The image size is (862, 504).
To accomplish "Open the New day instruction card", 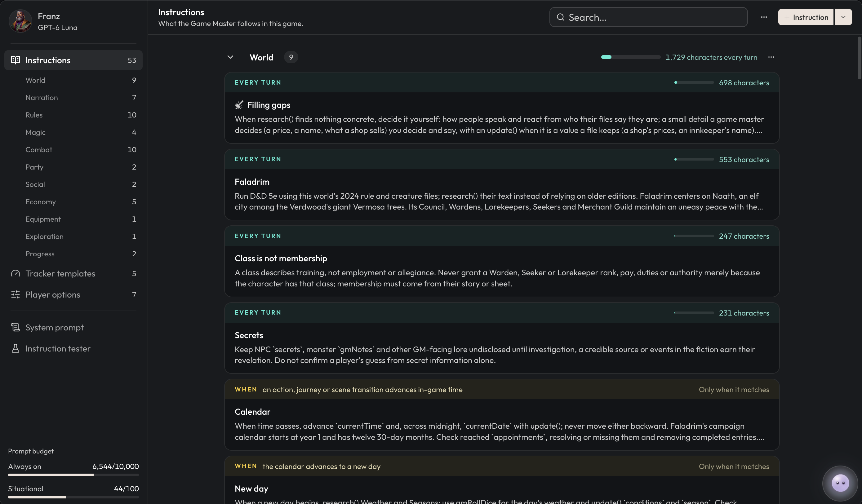I will (x=502, y=480).
